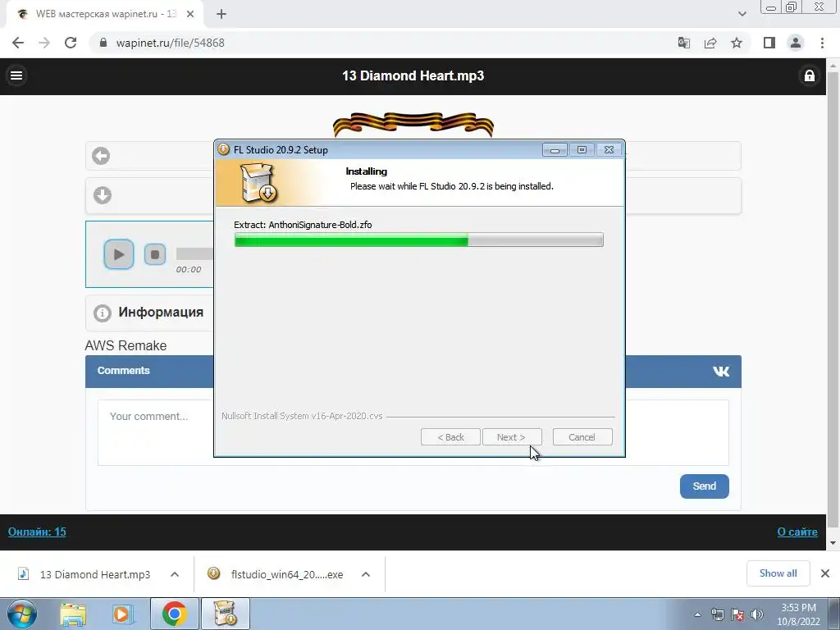Screen dimensions: 840x630
Task: Go back in Chrome
Action: [18, 43]
